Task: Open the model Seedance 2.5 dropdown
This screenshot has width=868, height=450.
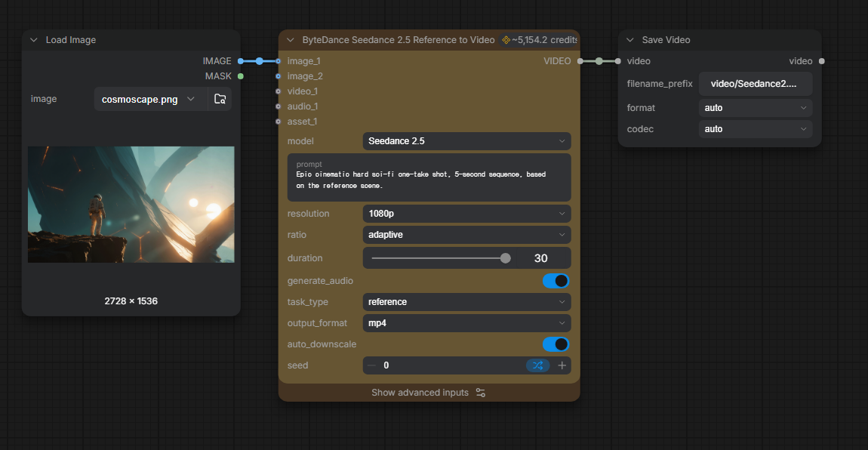Action: pos(466,141)
